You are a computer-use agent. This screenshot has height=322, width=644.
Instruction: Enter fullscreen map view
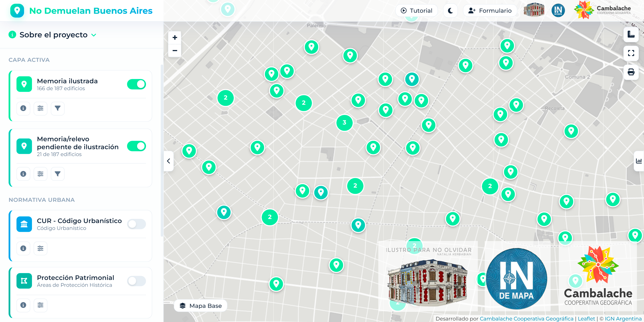click(x=631, y=53)
